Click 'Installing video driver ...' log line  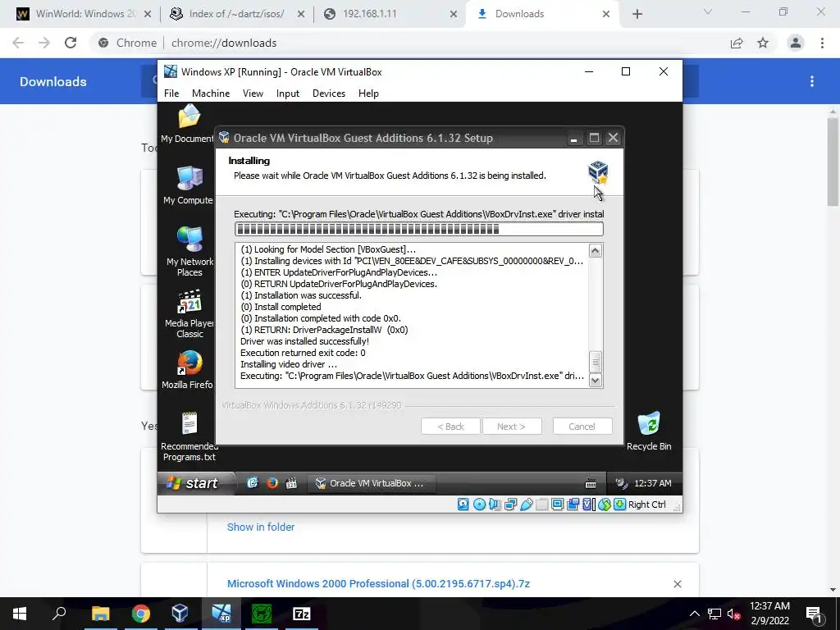pos(289,364)
